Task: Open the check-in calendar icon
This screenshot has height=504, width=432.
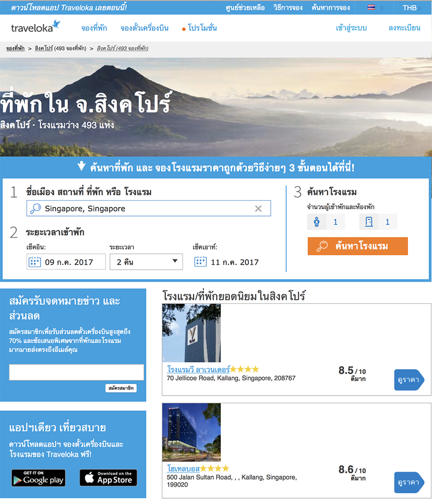Action: (35, 262)
